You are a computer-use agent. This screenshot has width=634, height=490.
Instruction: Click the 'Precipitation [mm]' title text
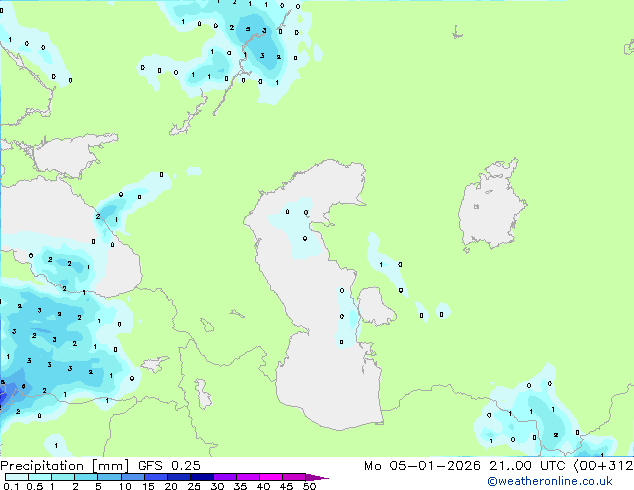point(65,466)
